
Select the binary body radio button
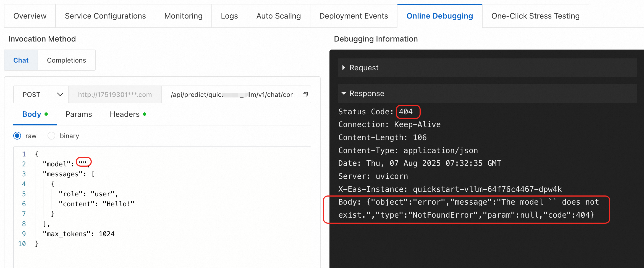(x=51, y=136)
